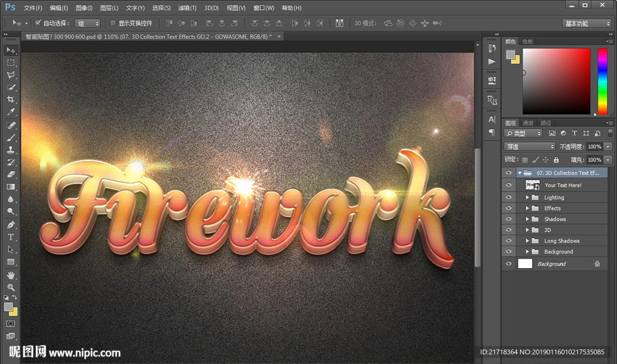The image size is (617, 364).
Task: Click the lock all layers icon
Action: click(x=556, y=160)
